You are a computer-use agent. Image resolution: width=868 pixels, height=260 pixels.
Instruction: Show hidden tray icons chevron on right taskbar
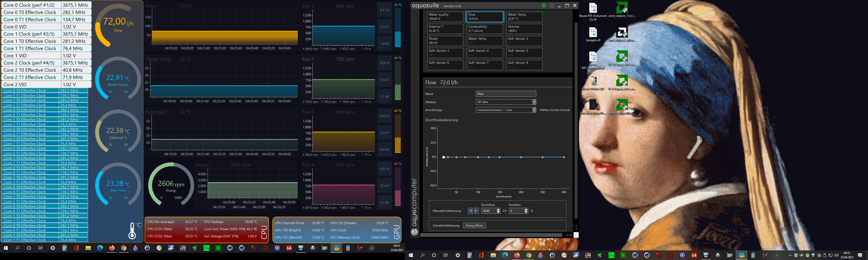click(790, 255)
